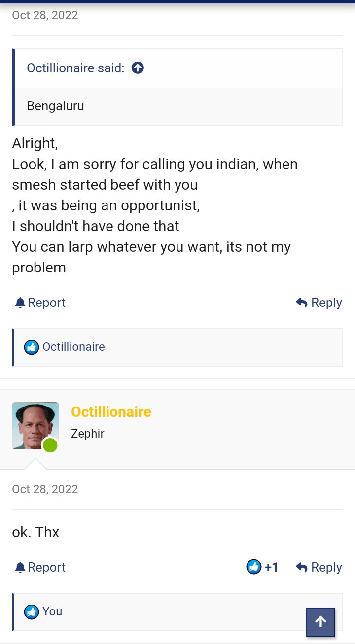355x644 pixels.
Task: Open Octillionaire's profile from the likes bar
Action: coord(73,347)
